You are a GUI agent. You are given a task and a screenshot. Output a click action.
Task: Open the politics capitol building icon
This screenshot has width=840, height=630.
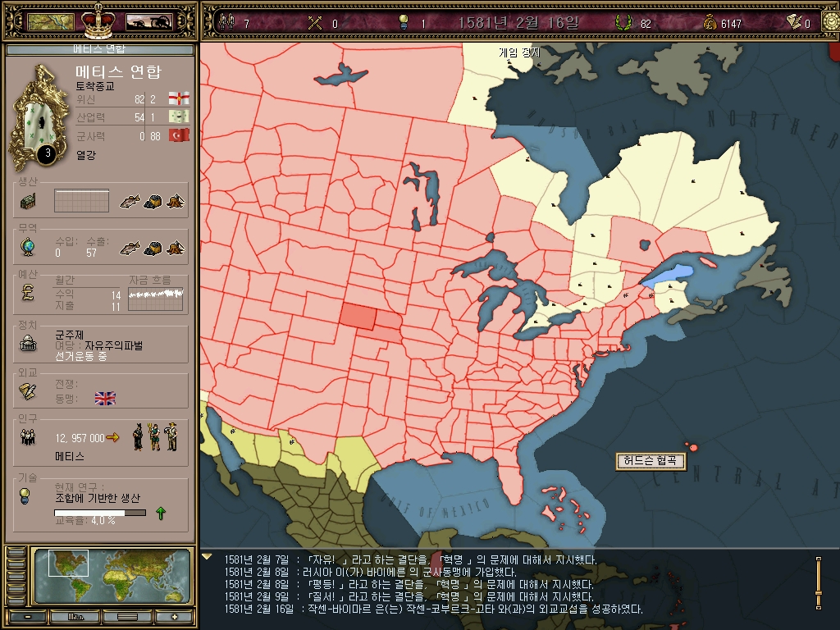[x=28, y=344]
